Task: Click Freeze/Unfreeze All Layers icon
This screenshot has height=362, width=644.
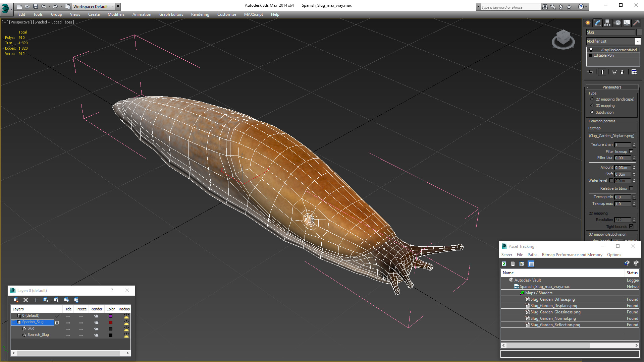Action: coord(76,300)
